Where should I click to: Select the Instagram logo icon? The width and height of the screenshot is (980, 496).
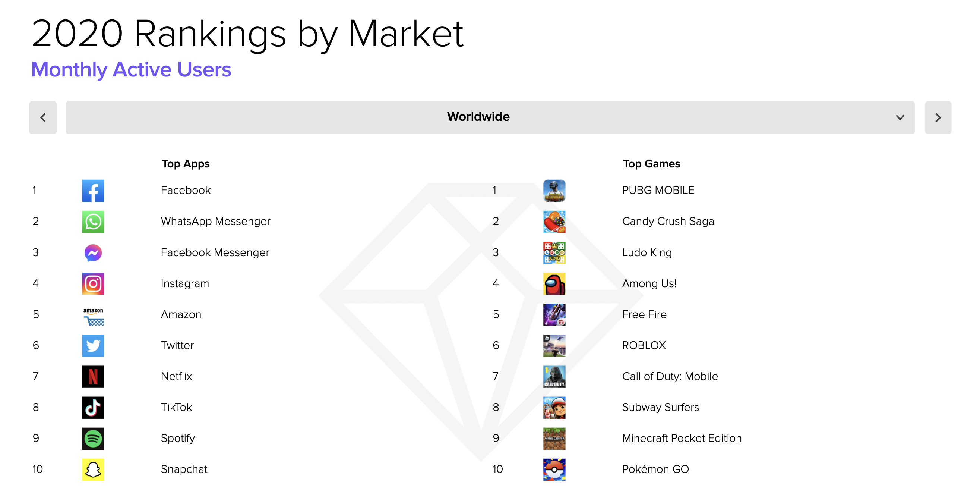(93, 283)
